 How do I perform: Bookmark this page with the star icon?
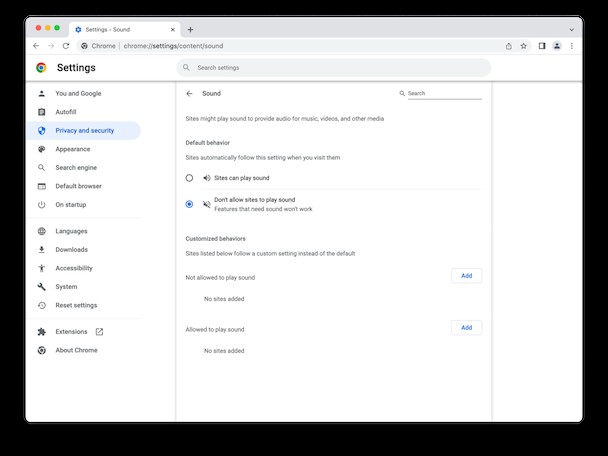click(x=523, y=46)
